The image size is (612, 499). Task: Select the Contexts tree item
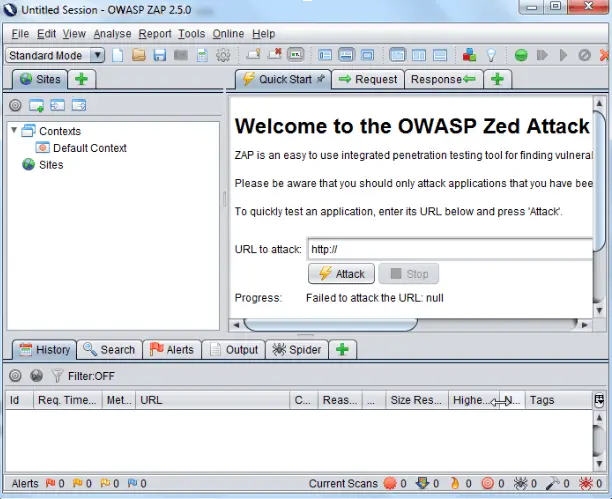pyautogui.click(x=60, y=131)
